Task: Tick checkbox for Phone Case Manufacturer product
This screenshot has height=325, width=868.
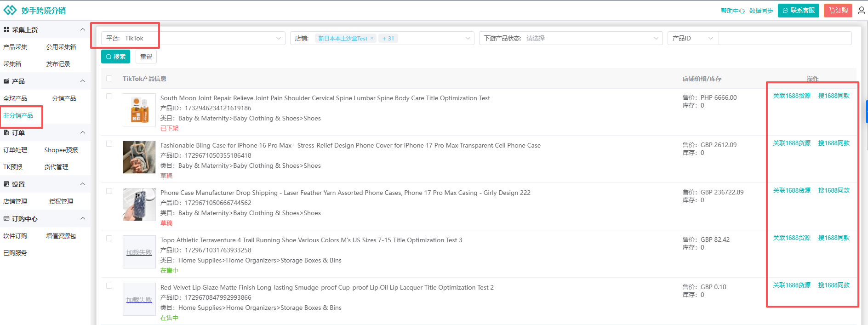Action: point(109,191)
